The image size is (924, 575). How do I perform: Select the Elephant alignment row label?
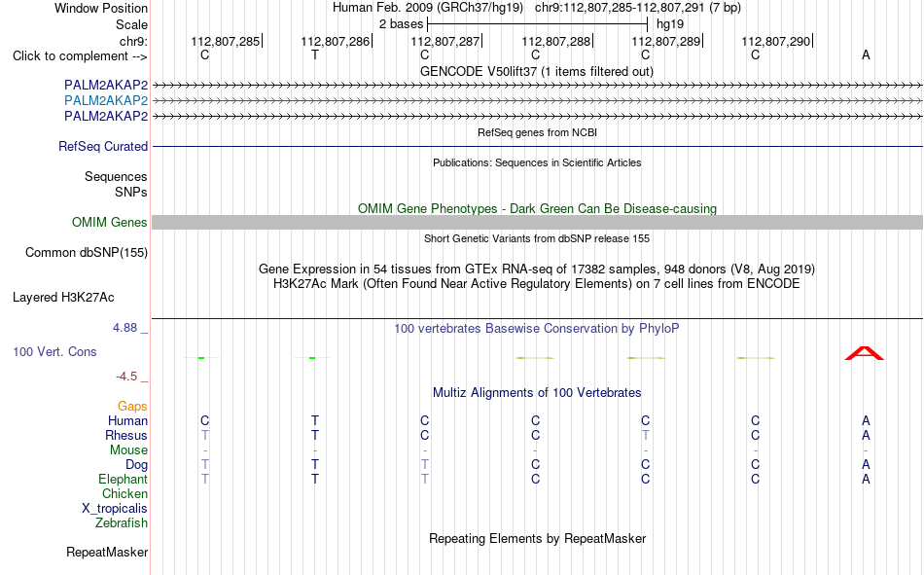point(123,479)
